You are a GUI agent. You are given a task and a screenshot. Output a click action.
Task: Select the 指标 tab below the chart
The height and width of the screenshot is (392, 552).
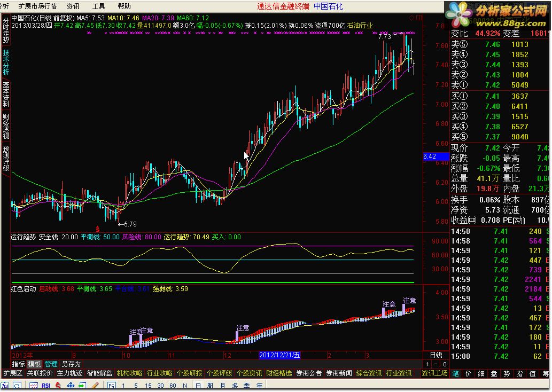(x=18, y=364)
